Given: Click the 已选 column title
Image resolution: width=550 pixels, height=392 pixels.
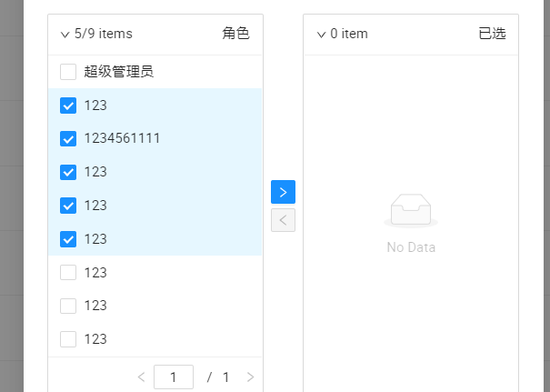Looking at the screenshot, I should [492, 34].
